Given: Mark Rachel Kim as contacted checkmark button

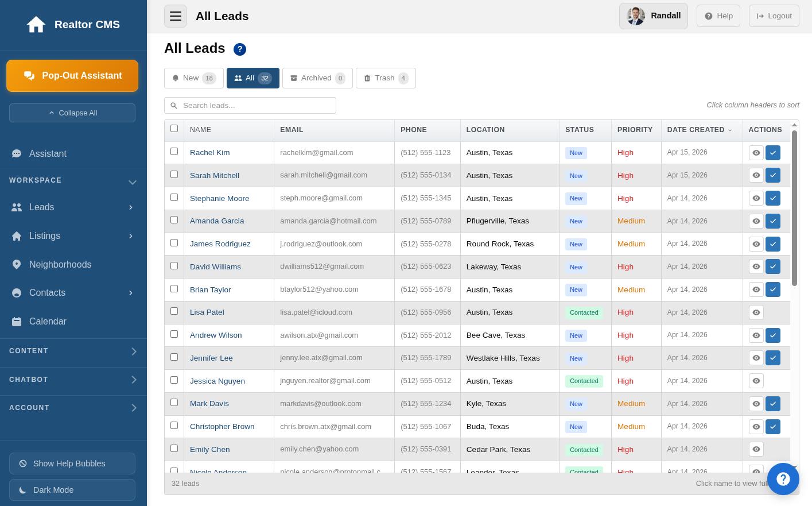Looking at the screenshot, I should tap(773, 153).
